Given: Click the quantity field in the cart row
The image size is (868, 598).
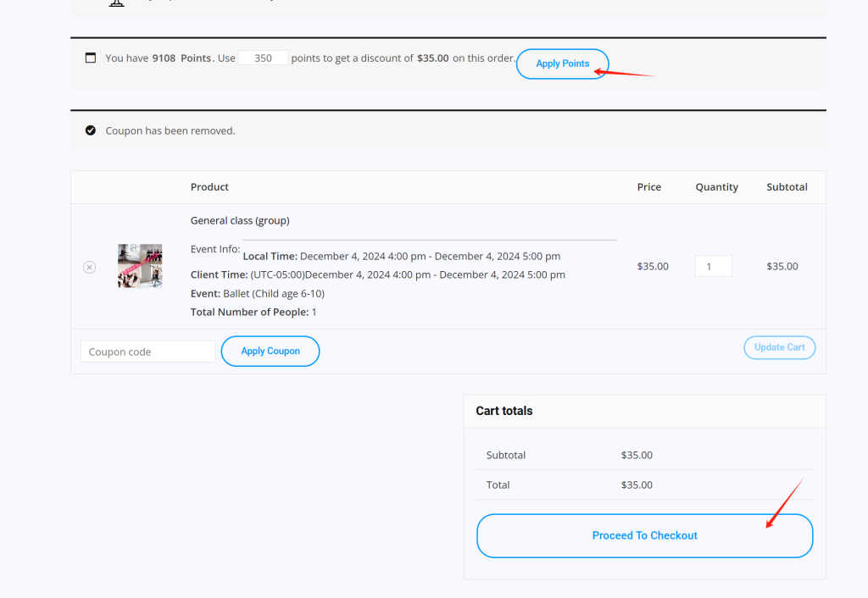Looking at the screenshot, I should tap(713, 266).
